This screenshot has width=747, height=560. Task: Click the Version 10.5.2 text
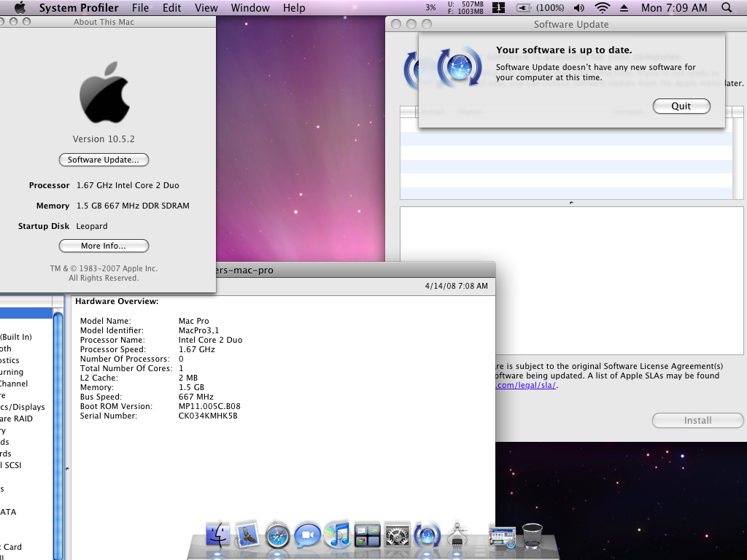104,139
